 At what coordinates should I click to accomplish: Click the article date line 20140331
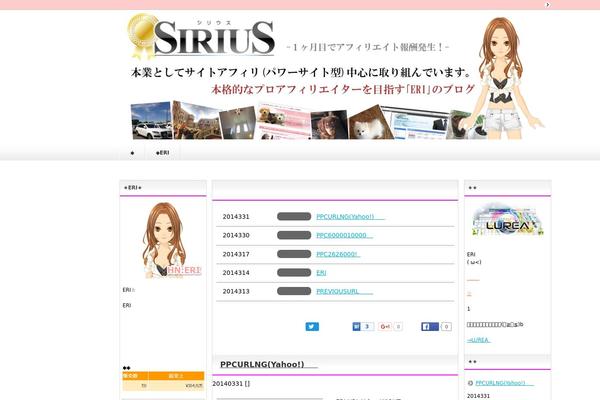coord(231,384)
